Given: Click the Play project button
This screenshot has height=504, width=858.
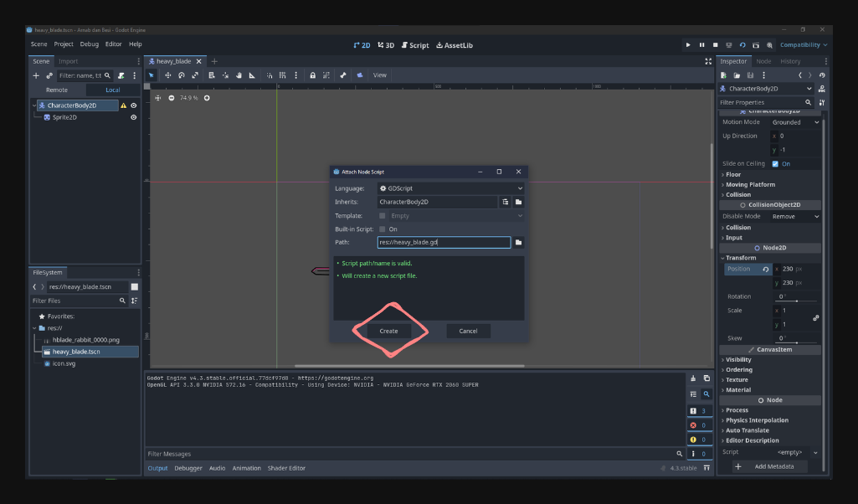Looking at the screenshot, I should (688, 44).
